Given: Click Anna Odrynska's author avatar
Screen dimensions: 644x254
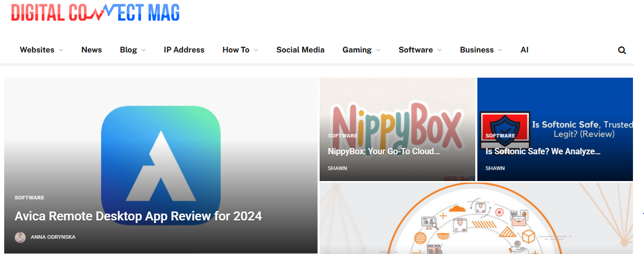Looking at the screenshot, I should point(20,237).
